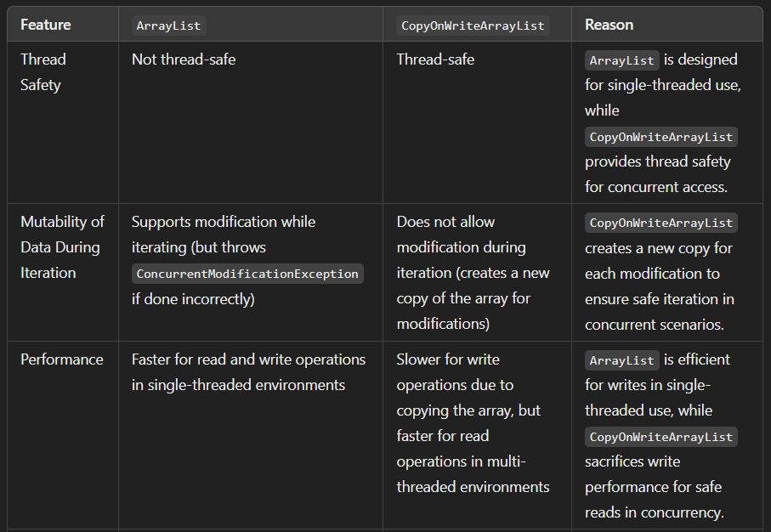Click 'Supports modification while iterating' text
Viewport: 771px width, 532px height.
[224, 234]
